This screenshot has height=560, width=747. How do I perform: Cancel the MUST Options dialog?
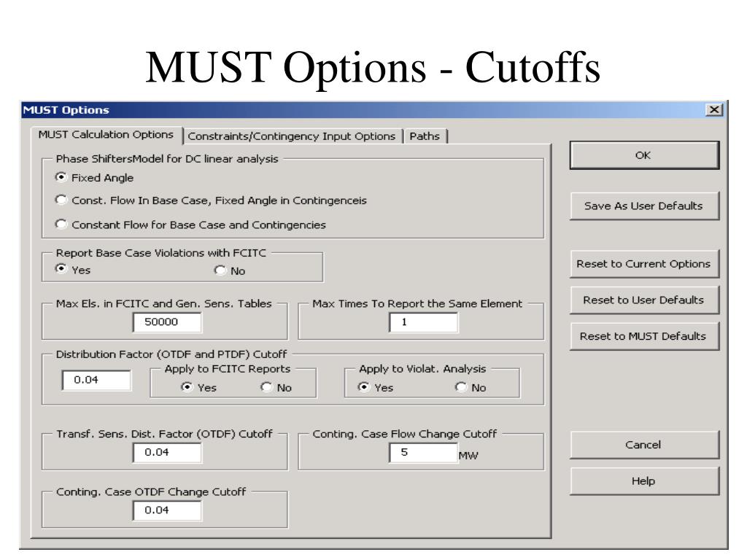(x=644, y=445)
